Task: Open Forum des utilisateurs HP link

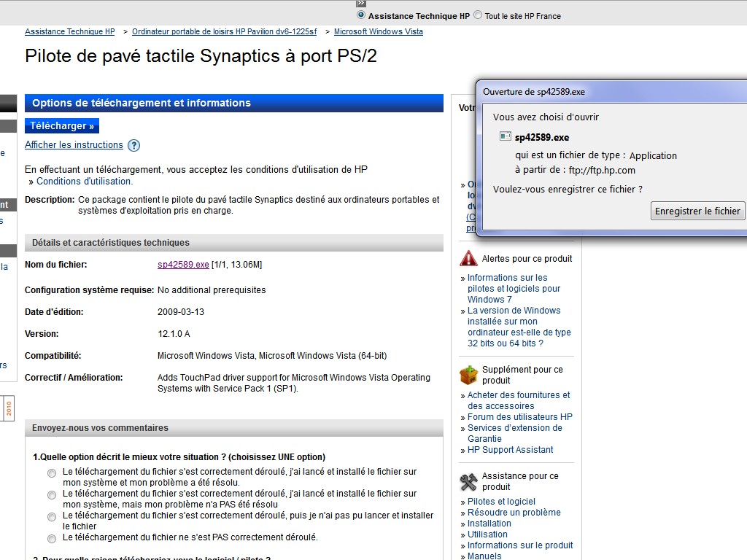Action: (519, 417)
